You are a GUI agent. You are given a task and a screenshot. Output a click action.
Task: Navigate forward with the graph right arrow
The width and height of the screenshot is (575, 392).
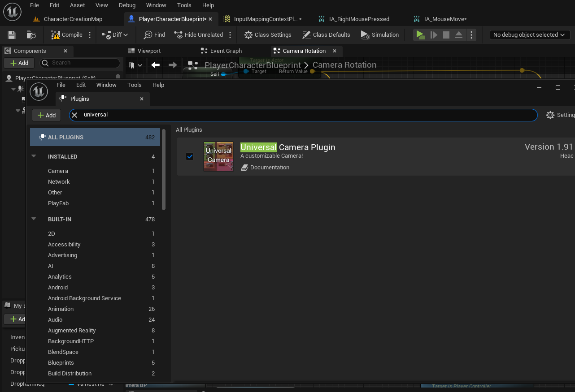tap(173, 65)
